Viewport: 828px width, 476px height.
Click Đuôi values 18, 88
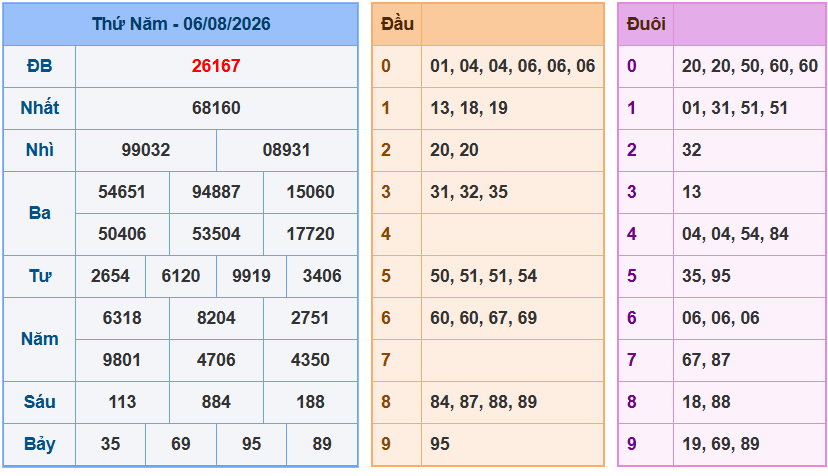tap(706, 402)
